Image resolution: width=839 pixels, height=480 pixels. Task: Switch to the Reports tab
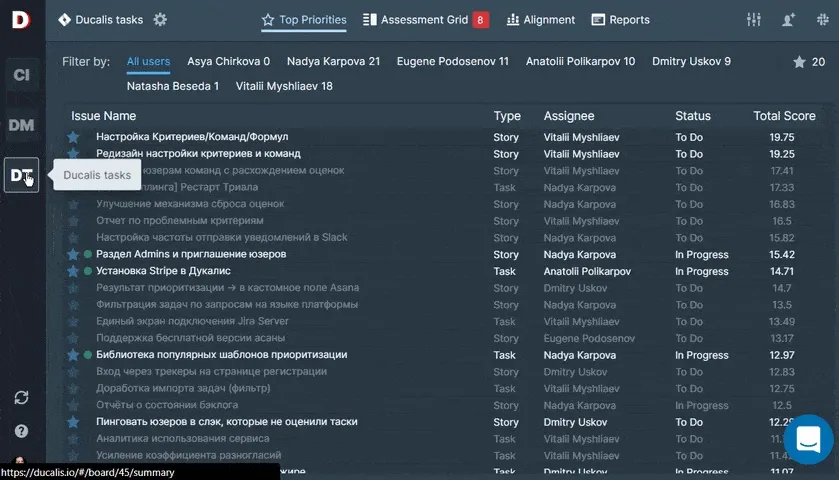pos(620,20)
